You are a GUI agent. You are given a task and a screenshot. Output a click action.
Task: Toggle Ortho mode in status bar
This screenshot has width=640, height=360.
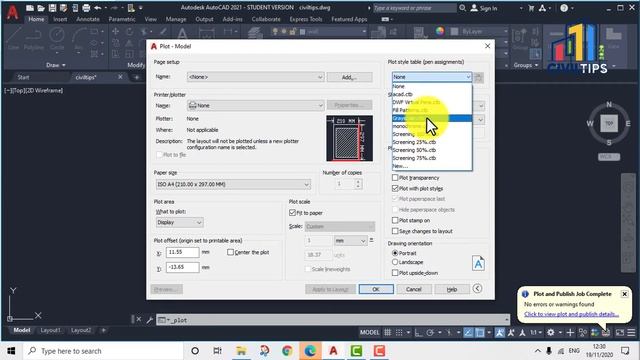tap(418, 333)
